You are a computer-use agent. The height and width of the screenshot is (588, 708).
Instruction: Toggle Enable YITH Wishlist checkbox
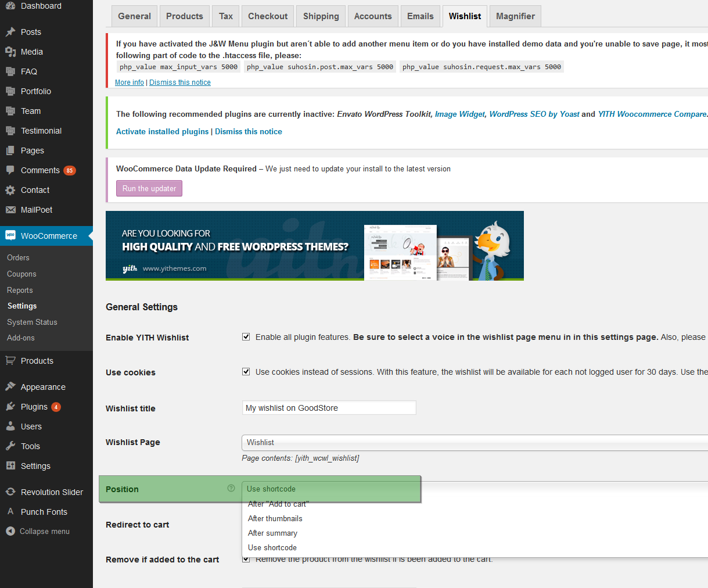246,337
